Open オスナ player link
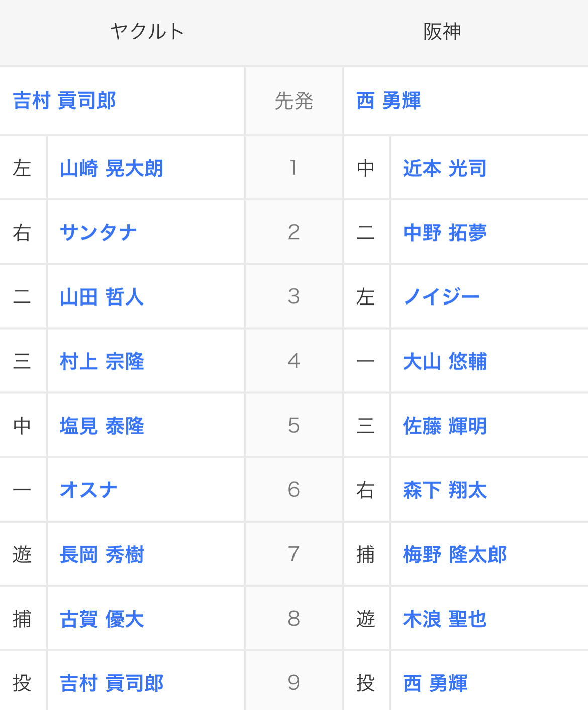Image resolution: width=588 pixels, height=710 pixels. [x=88, y=490]
